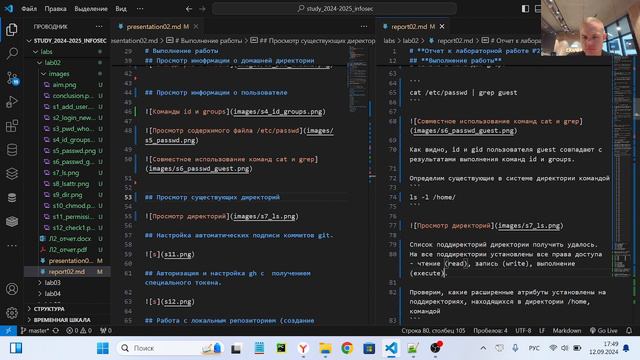Screen dimensions: 640x360
Task: Synchronize changes icon in status bar
Action: tap(56, 331)
